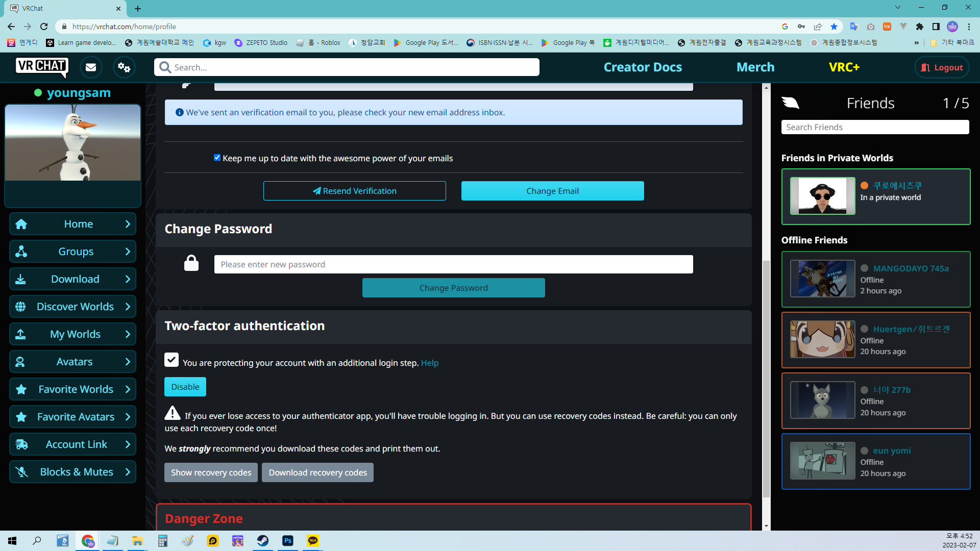
Task: Expand the Discover Worlds chevron
Action: point(128,307)
